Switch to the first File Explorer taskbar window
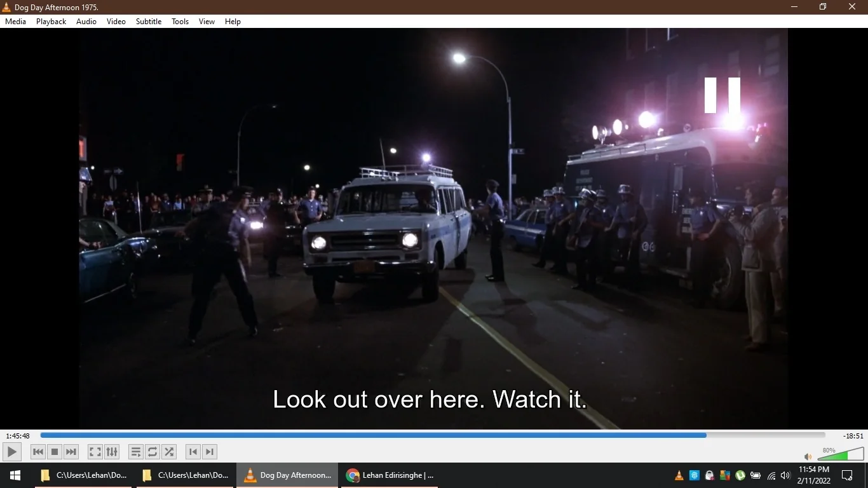Viewport: 868px width, 488px height. click(84, 475)
